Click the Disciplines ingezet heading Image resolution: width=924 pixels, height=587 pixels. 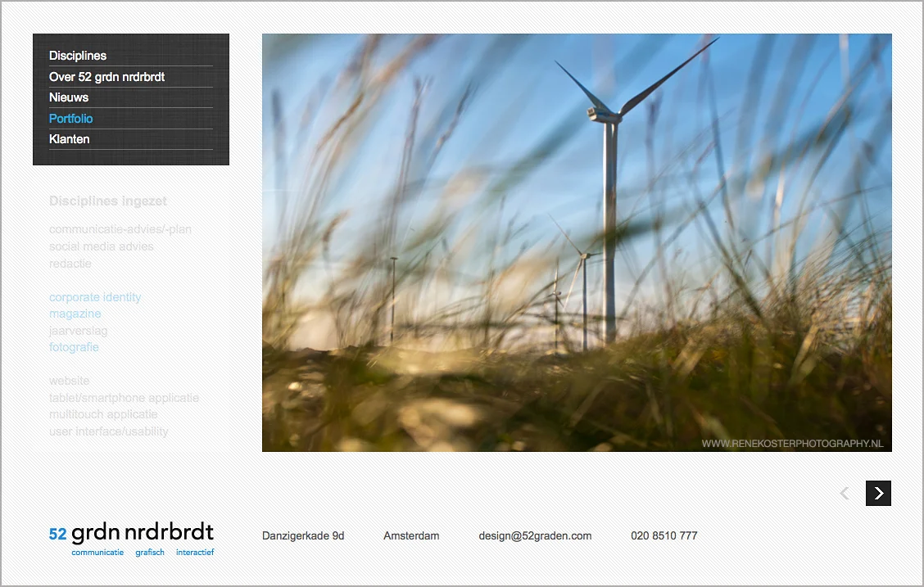[108, 201]
